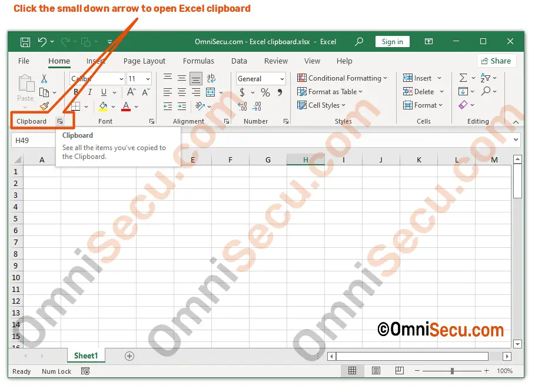Wrap text in the selected cells
Viewport: 535px width, 392px height.
pyautogui.click(x=211, y=78)
